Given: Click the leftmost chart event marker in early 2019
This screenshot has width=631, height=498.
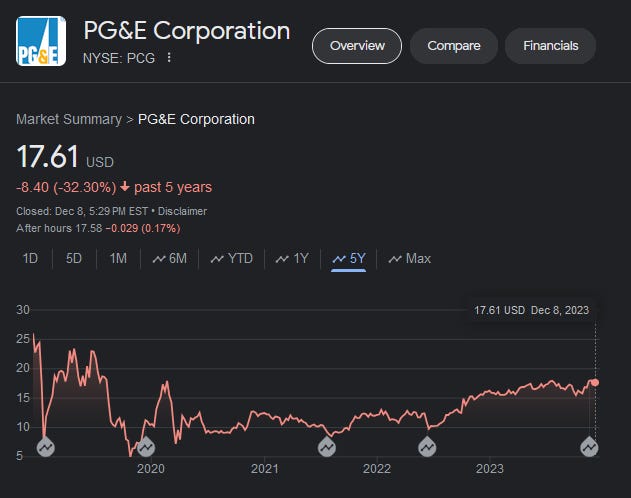Looking at the screenshot, I should coord(46,447).
